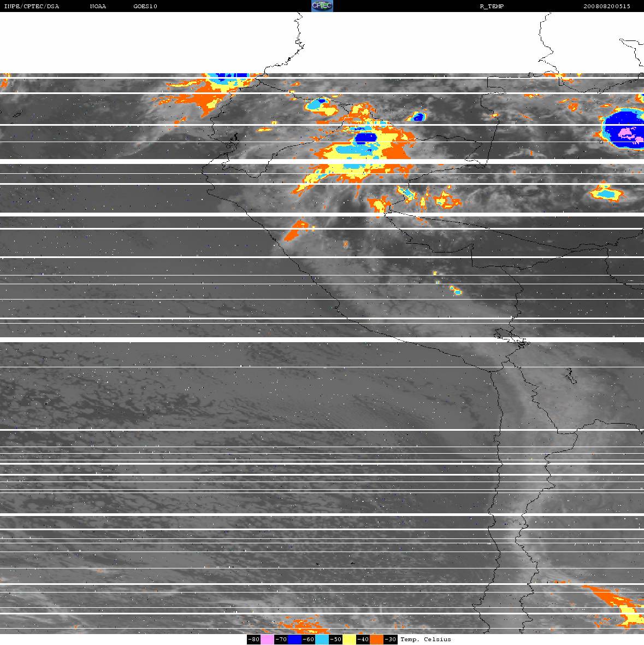
Task: Select the orange legend color swatch
Action: [376, 639]
